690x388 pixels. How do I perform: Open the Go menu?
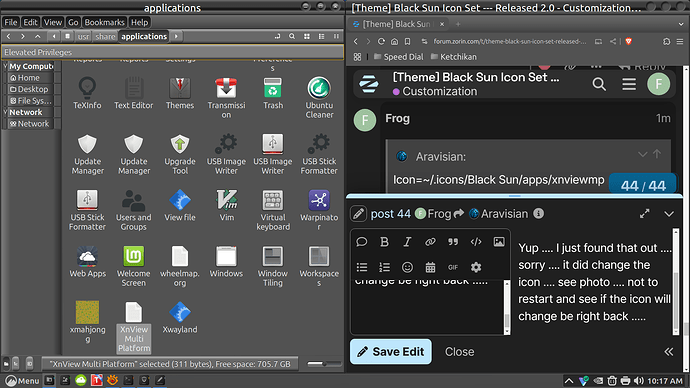73,22
